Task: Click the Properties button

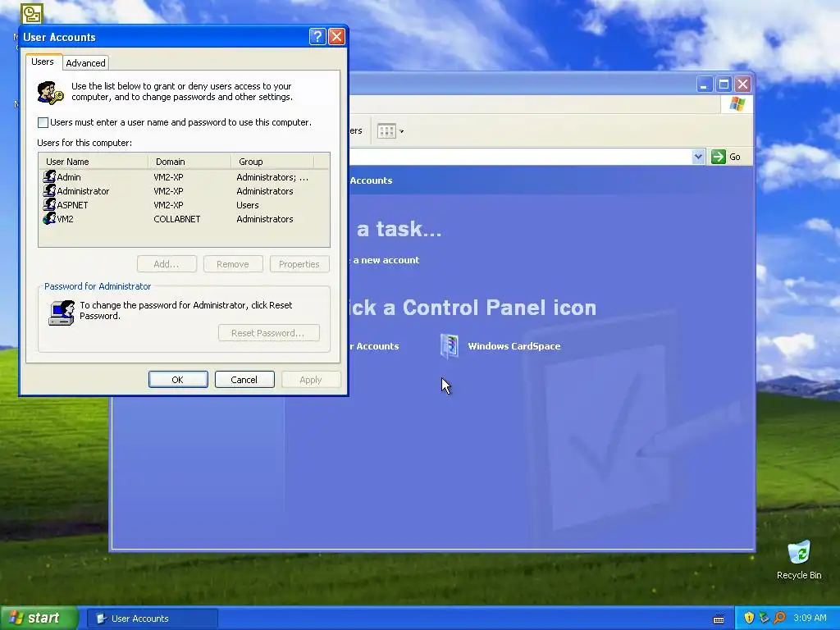Action: coord(299,264)
